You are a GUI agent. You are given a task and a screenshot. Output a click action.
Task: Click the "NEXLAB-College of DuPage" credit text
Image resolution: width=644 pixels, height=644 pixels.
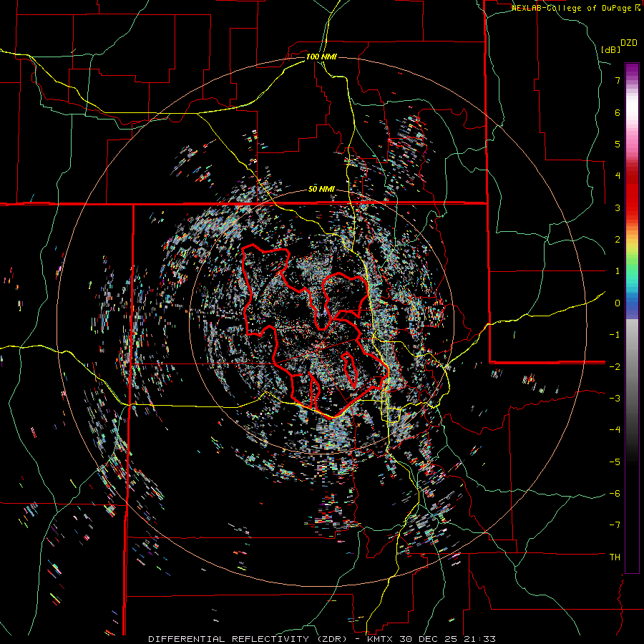(x=571, y=8)
